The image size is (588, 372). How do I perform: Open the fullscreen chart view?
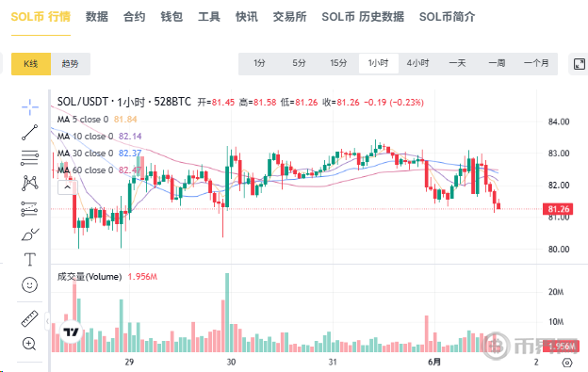point(580,64)
